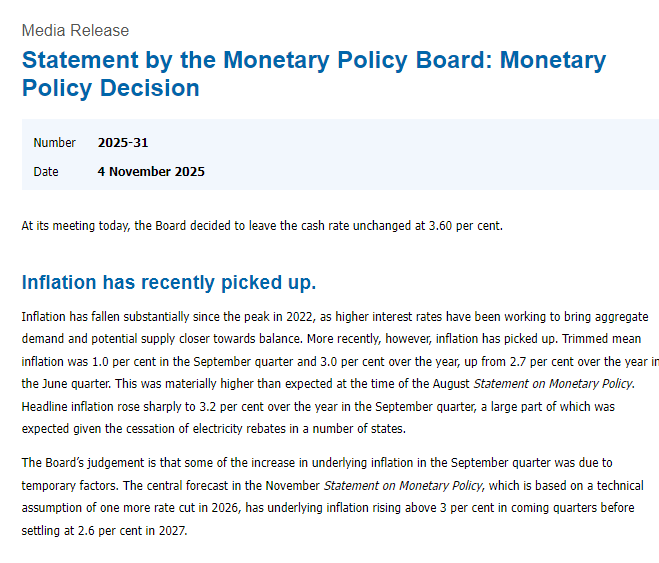Click the paragraph starting 'The Board's judgement'
This screenshot has width=659, height=563.
tap(330, 497)
